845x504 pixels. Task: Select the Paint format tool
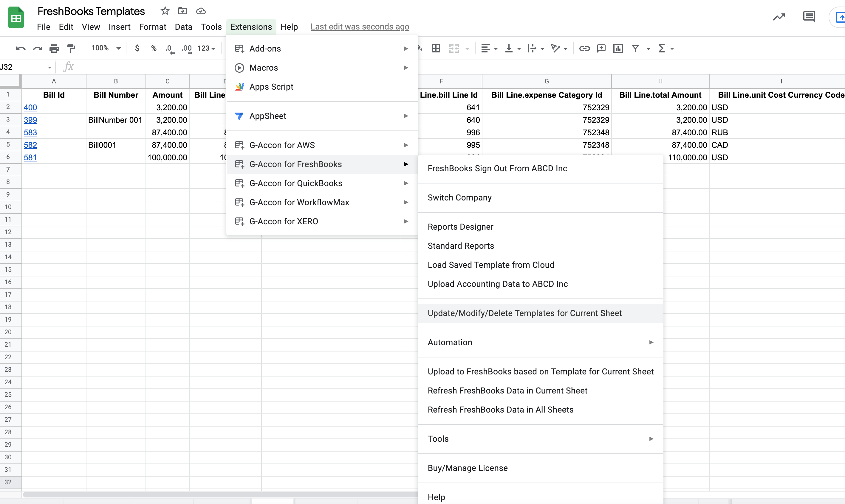(x=71, y=49)
